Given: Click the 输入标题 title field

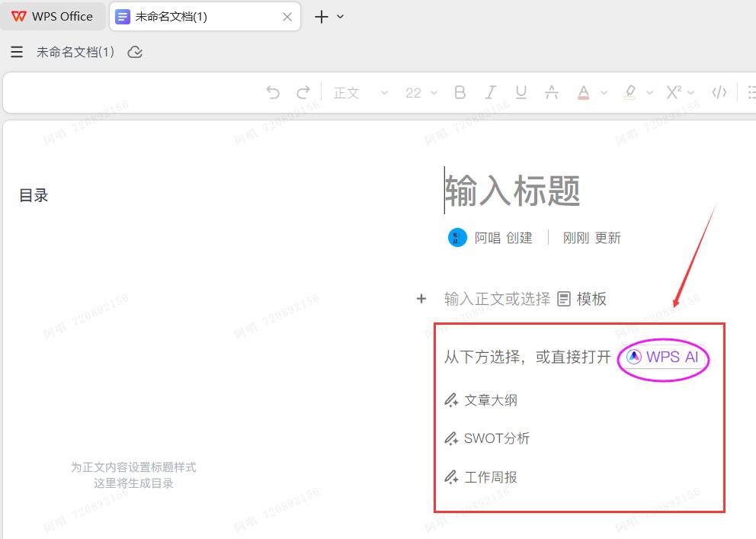Looking at the screenshot, I should click(514, 191).
